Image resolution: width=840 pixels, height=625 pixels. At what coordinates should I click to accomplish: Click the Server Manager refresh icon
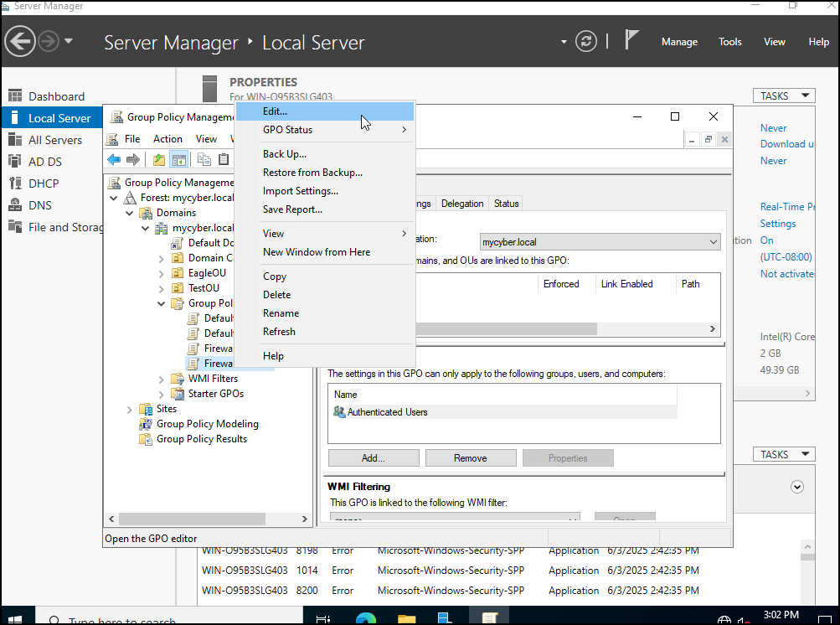[x=585, y=41]
